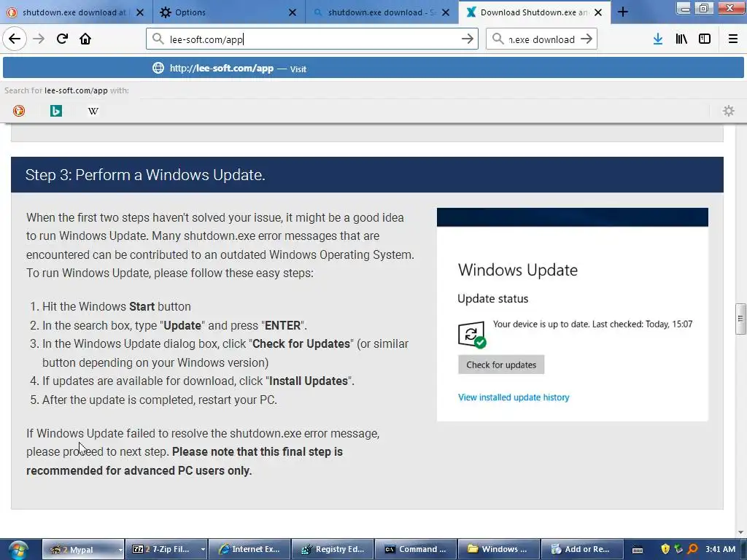Switch to Internet Explorer taskbar button

pos(249,550)
